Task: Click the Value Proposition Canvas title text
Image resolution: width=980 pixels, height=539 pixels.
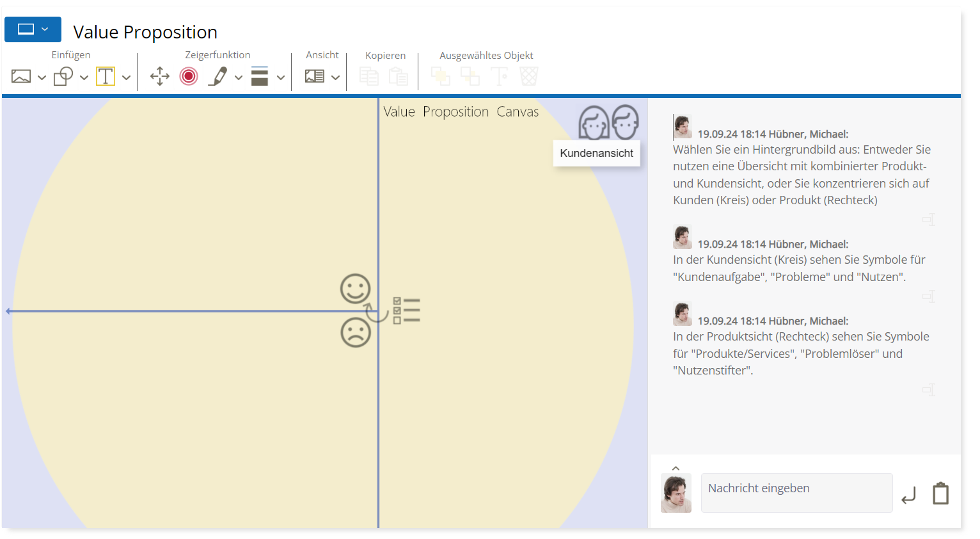Action: (461, 111)
